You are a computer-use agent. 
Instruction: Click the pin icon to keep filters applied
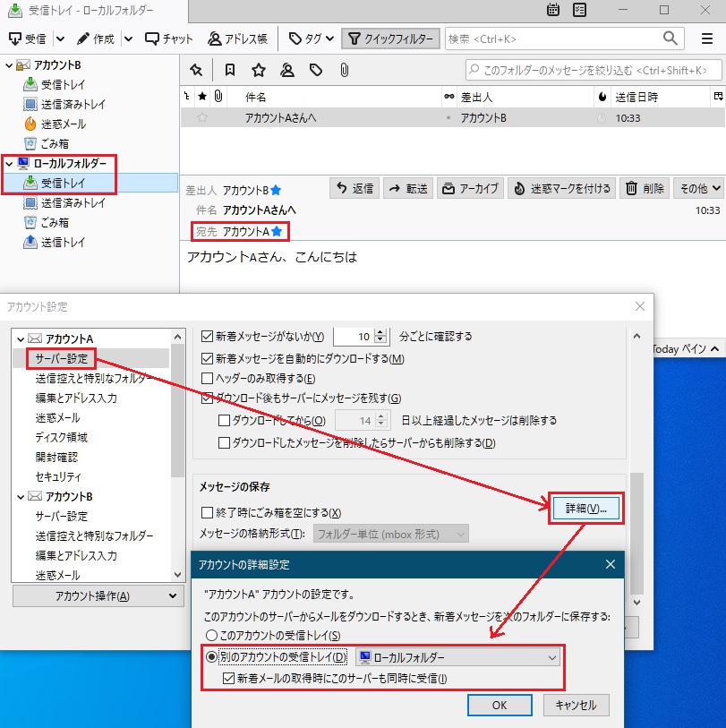coord(196,70)
